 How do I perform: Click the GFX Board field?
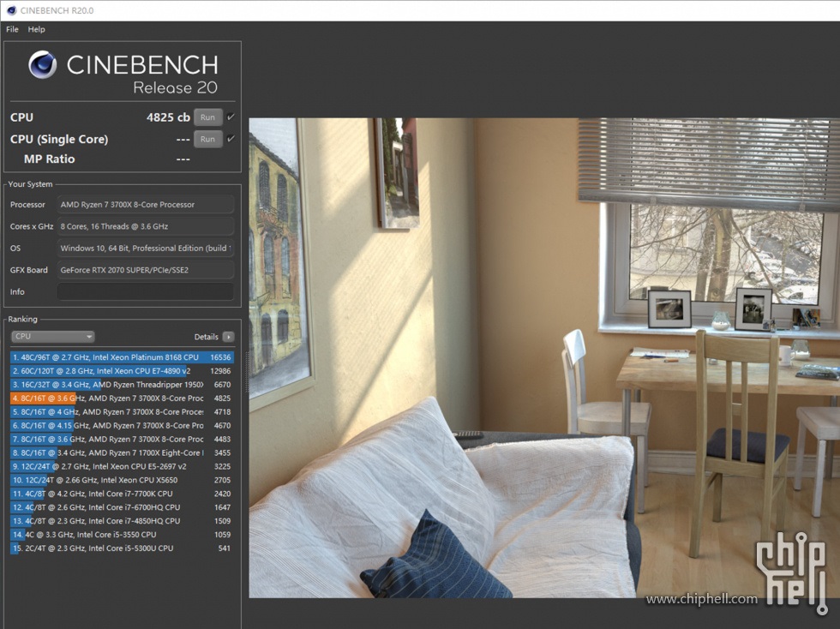pos(146,270)
